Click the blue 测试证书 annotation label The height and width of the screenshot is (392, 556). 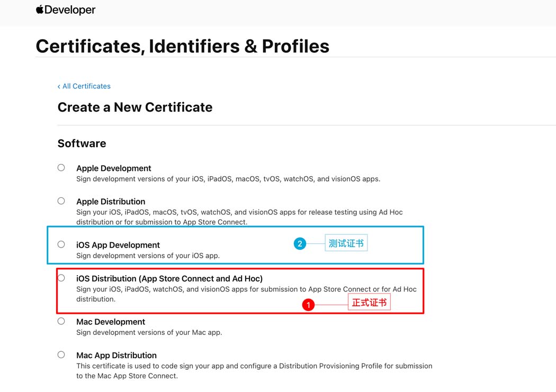click(346, 243)
